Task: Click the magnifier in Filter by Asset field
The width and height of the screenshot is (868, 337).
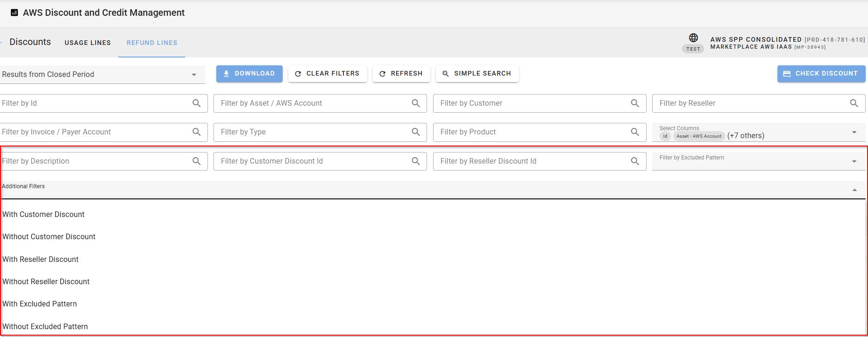Action: click(416, 103)
